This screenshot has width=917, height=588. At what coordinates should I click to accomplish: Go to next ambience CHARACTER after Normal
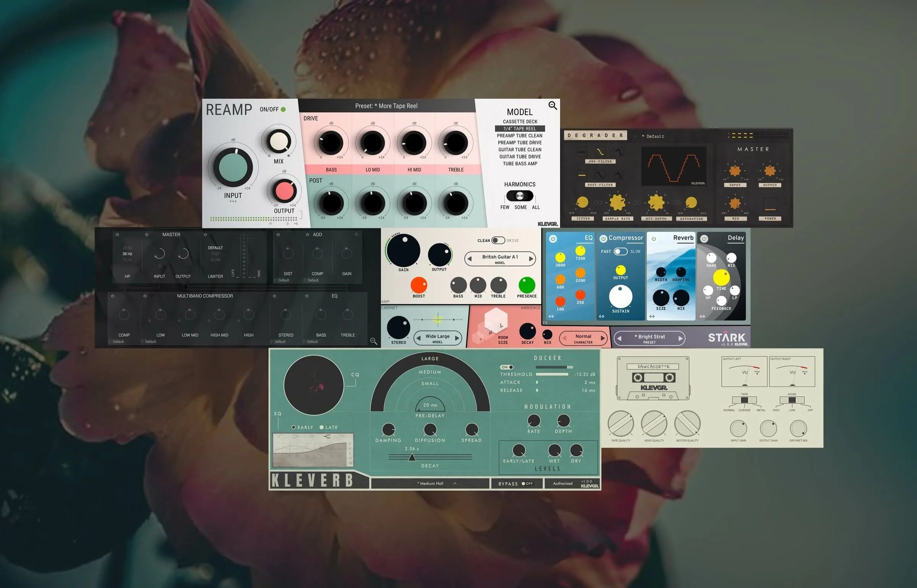pos(603,338)
